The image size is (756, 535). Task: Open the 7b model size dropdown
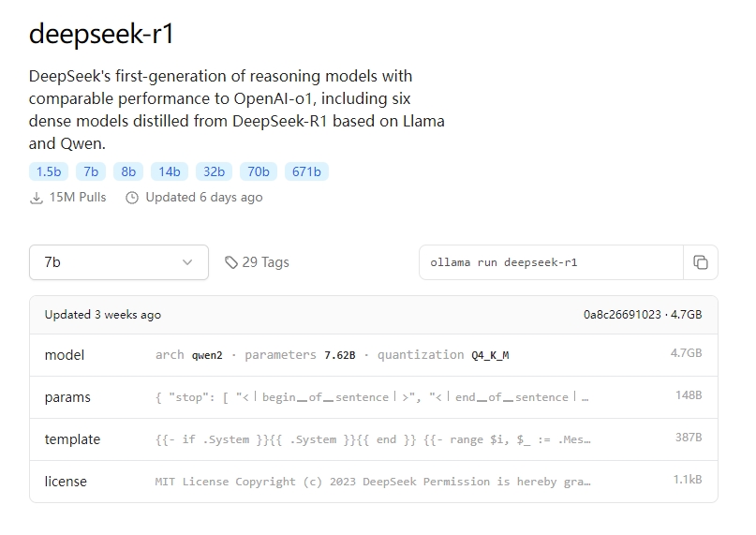[119, 262]
